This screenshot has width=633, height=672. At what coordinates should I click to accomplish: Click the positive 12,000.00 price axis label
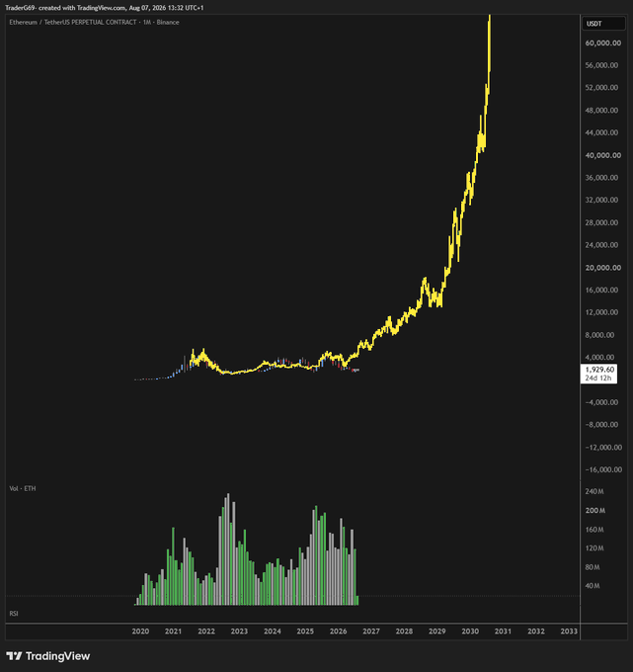[601, 312]
